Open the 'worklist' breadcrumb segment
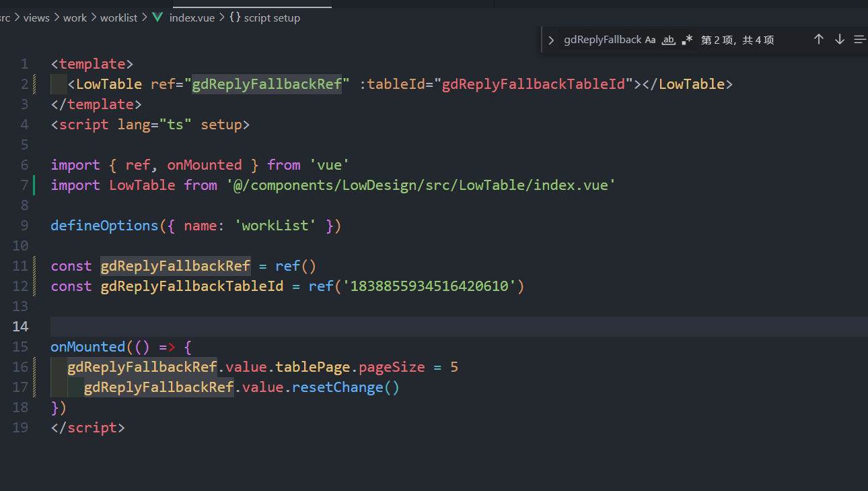The height and width of the screenshot is (491, 868). pyautogui.click(x=118, y=18)
